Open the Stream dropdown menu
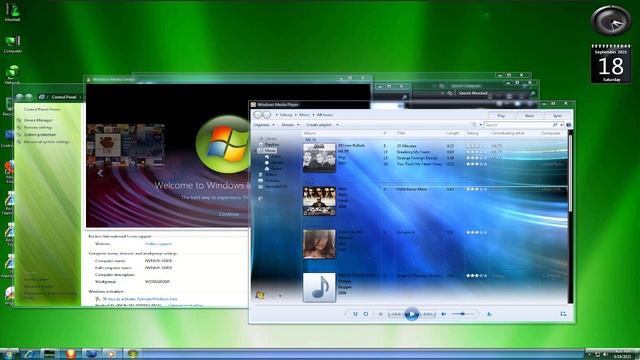The width and height of the screenshot is (640, 360). 290,124
